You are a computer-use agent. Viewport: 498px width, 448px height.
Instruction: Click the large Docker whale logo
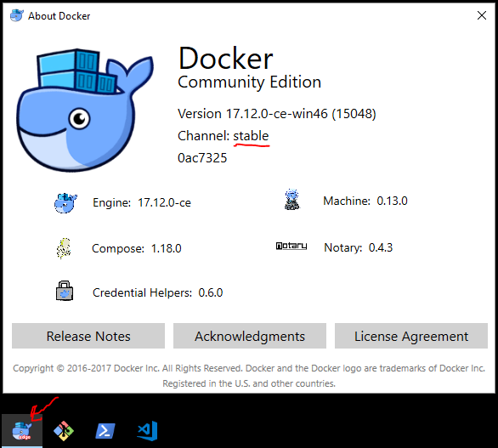point(85,110)
